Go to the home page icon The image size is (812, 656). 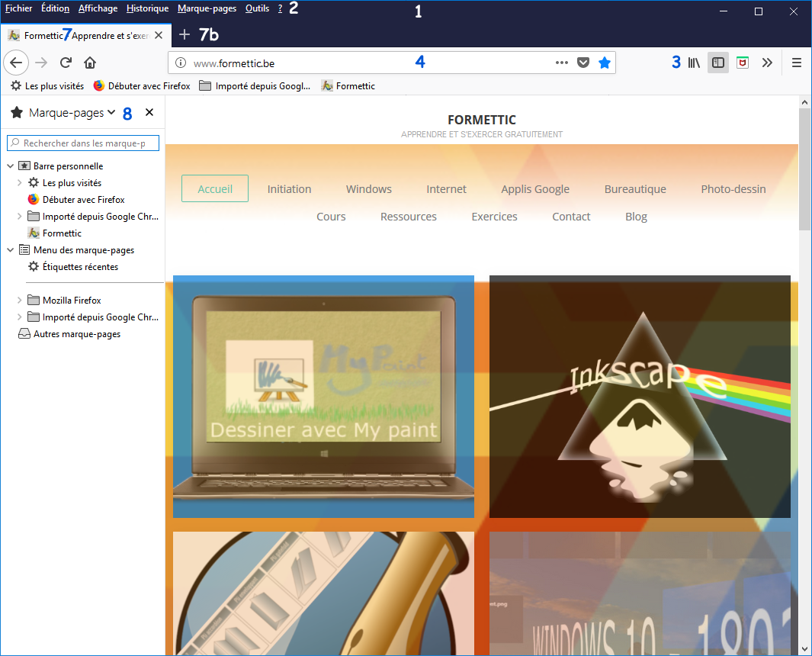(x=90, y=63)
